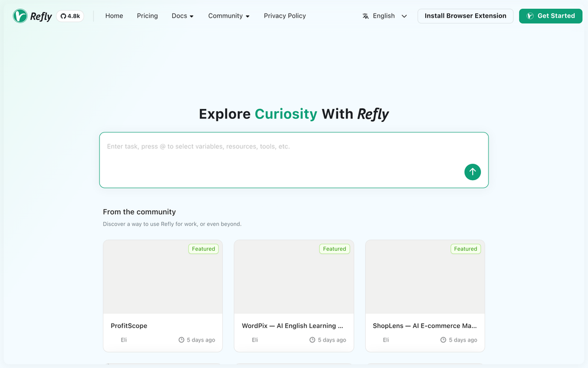Open the WordPix card thumbnail
Screen dimensions: 588x368
pos(293,277)
